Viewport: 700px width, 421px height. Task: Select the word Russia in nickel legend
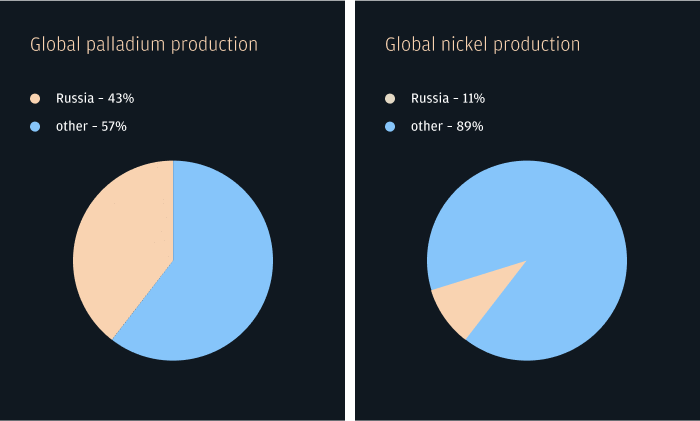click(430, 99)
